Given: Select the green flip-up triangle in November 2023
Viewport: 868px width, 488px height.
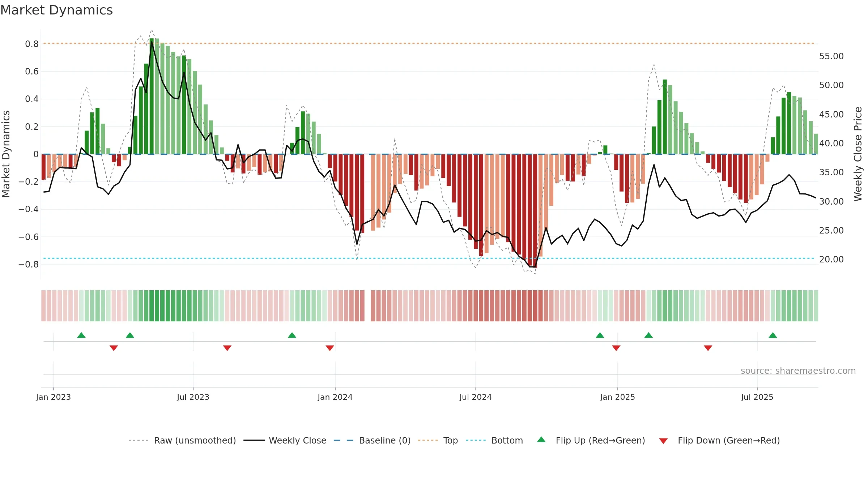Looking at the screenshot, I should (292, 335).
